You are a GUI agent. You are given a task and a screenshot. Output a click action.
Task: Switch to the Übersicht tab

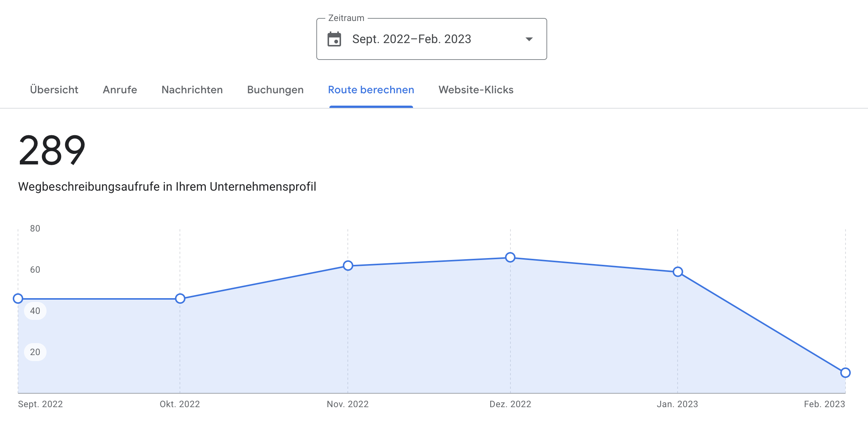pyautogui.click(x=54, y=90)
